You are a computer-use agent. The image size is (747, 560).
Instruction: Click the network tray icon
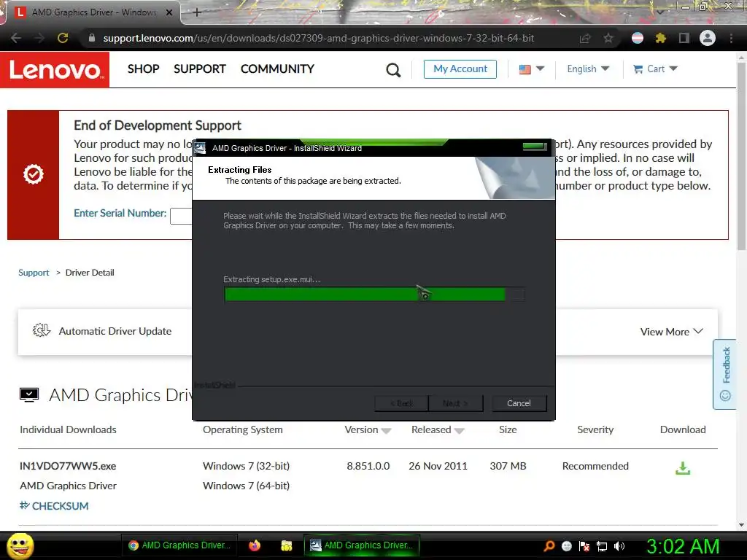602,546
